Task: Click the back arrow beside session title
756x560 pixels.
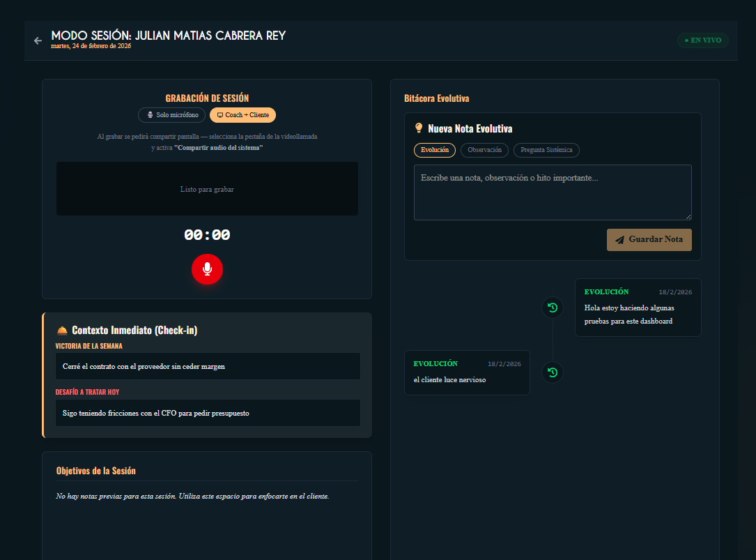Action: (x=38, y=40)
